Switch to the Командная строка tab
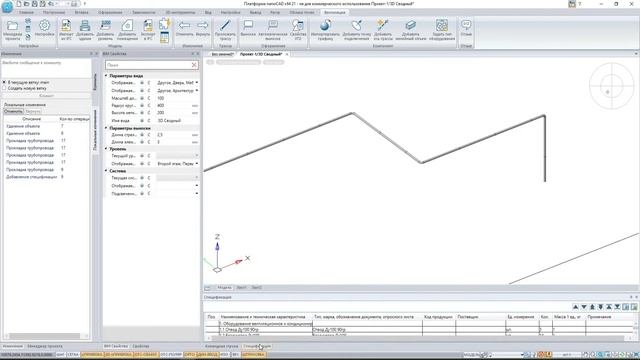Viewport: 640px width, 360px height. click(221, 346)
